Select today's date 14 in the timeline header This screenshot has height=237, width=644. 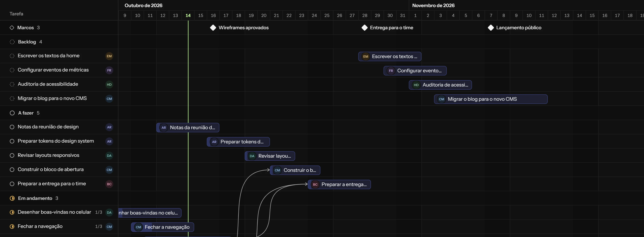[188, 16]
